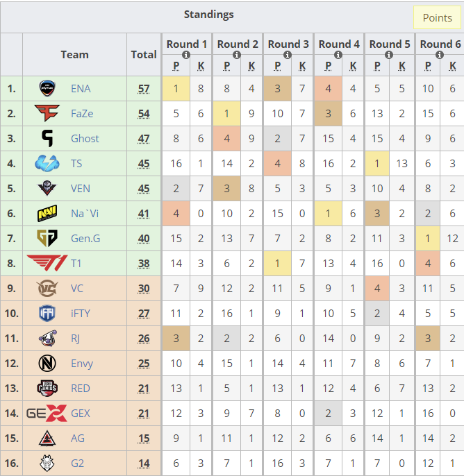Click the RED Canids logo
The width and height of the screenshot is (464, 476).
tap(47, 389)
